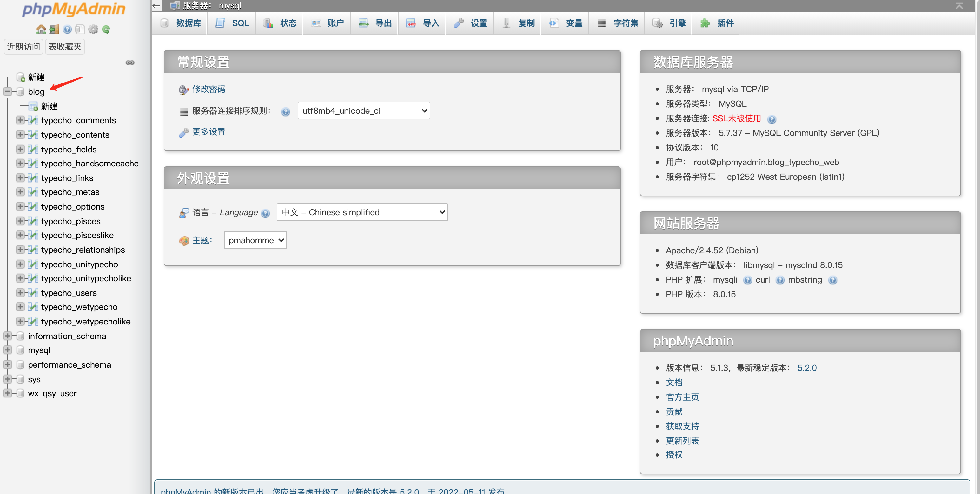Click typecho_options table icon

pos(33,207)
